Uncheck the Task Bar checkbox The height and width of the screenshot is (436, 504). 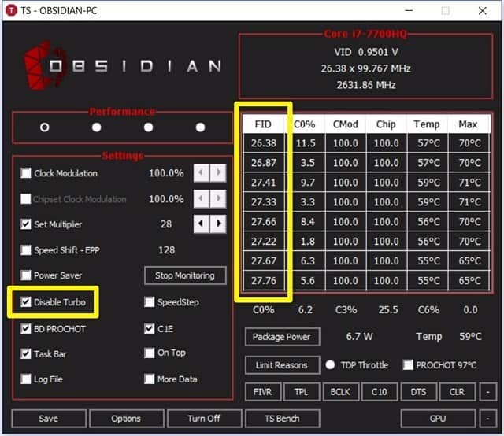coord(26,353)
